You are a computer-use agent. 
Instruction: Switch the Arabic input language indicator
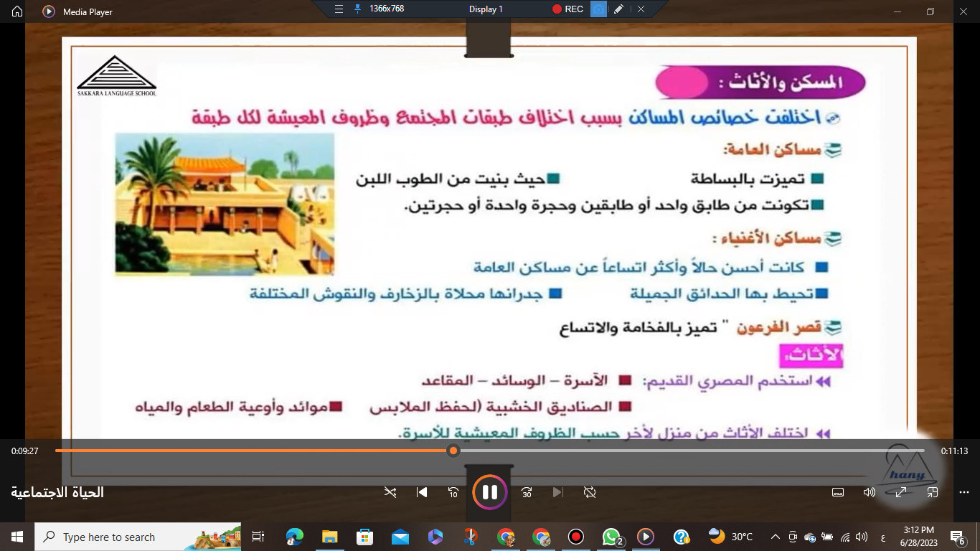point(882,537)
